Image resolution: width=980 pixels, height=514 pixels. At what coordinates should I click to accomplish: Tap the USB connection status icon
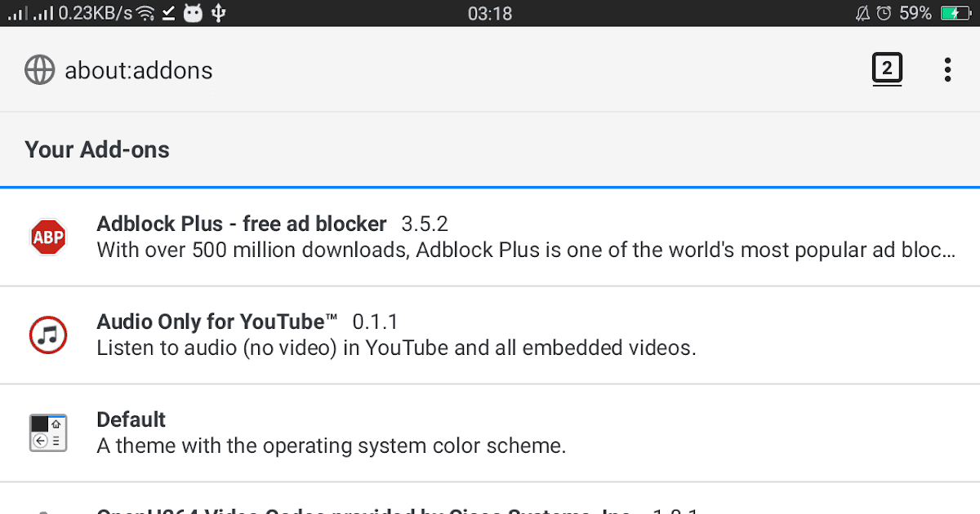218,13
